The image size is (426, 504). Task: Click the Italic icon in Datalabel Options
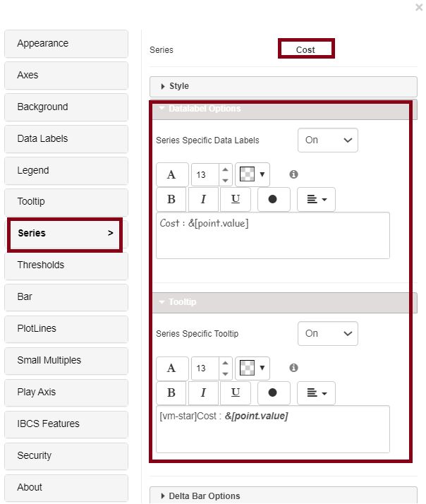(x=204, y=200)
